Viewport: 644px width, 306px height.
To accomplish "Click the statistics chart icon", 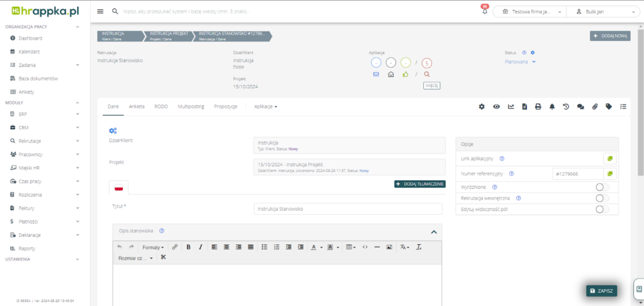I will click(x=511, y=107).
